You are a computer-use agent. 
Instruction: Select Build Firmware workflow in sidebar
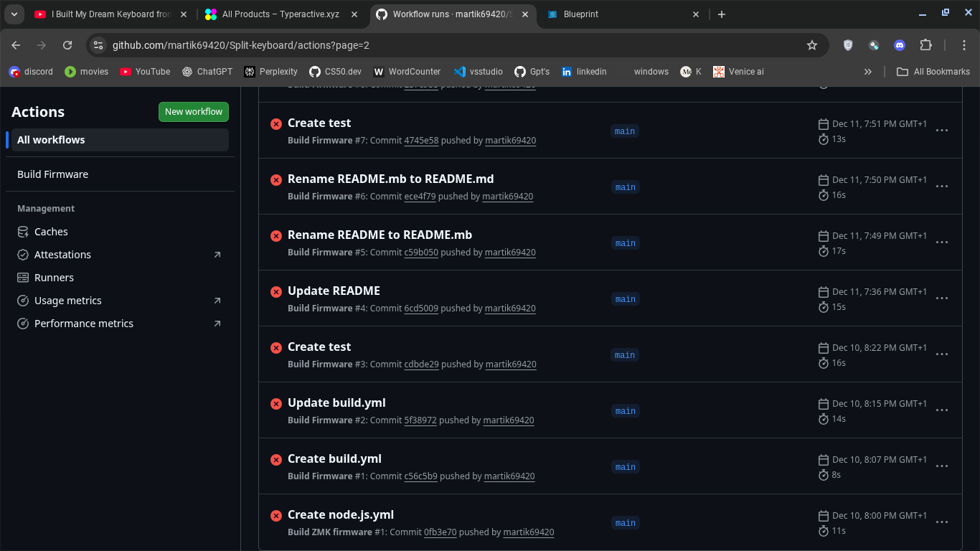click(x=53, y=174)
